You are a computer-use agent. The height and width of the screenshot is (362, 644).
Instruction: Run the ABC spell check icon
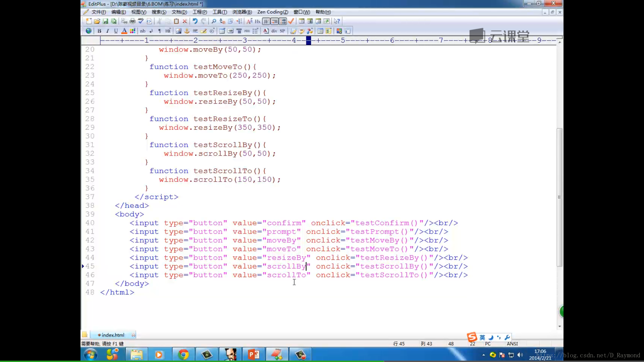pyautogui.click(x=141, y=21)
